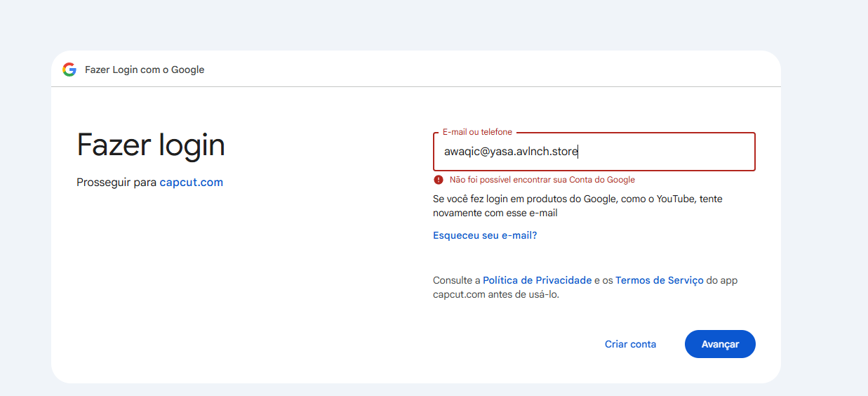Click the 'Fazer Login com o Google' header text
Image resolution: width=868 pixels, height=396 pixels.
(x=145, y=70)
